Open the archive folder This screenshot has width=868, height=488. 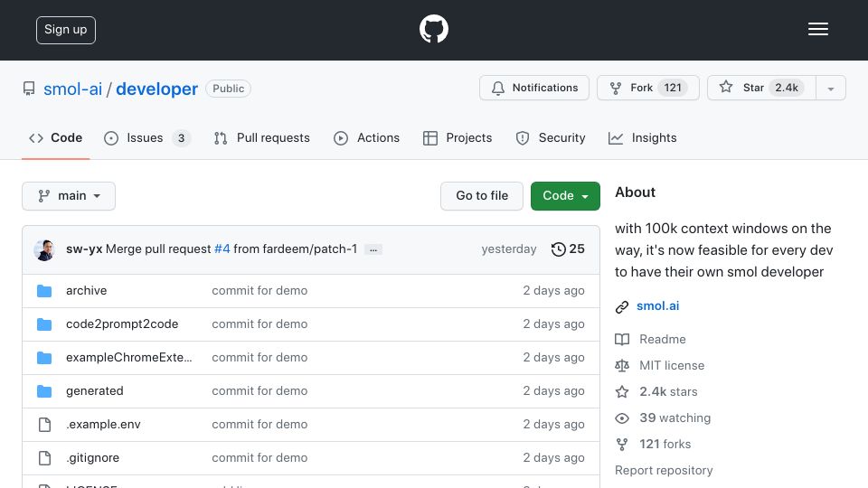[87, 290]
